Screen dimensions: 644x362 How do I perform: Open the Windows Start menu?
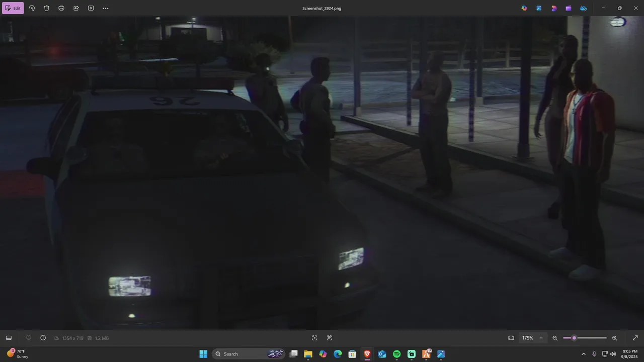(203, 354)
